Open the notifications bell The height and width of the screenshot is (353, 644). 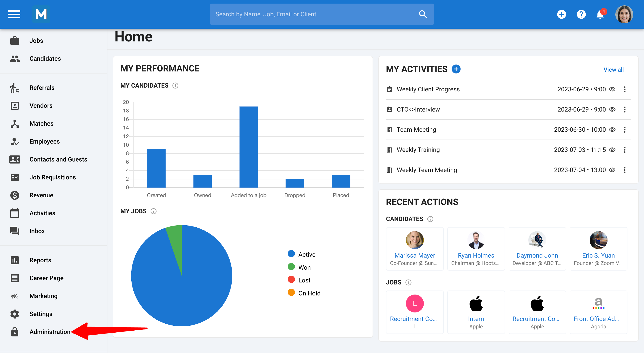pyautogui.click(x=600, y=14)
